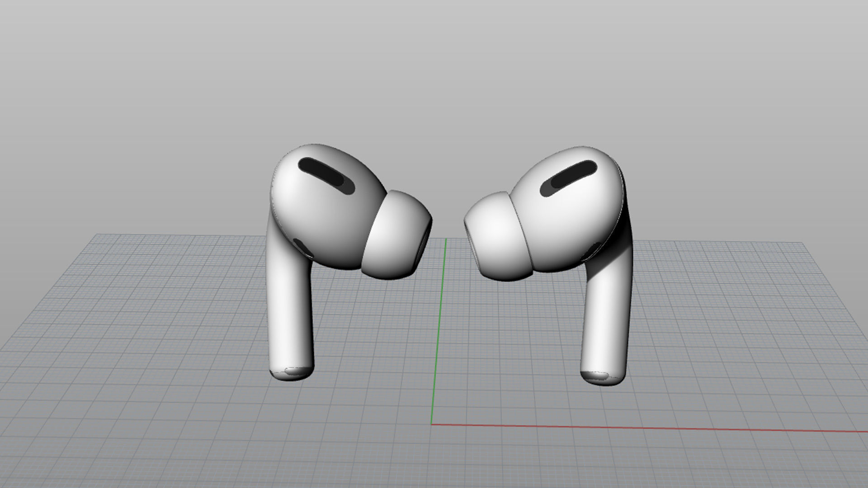Select the right AirPod's black vent slot
868x488 pixels.
click(x=569, y=178)
